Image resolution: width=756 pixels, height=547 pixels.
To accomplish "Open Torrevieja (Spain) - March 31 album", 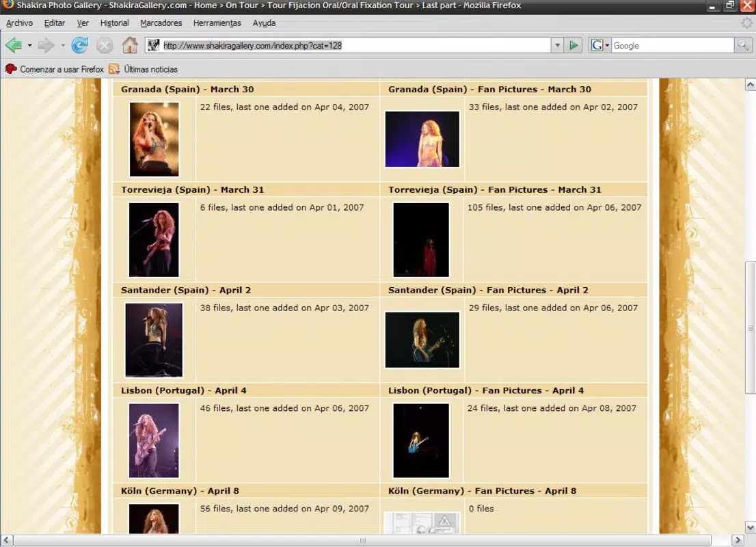I will [x=192, y=189].
